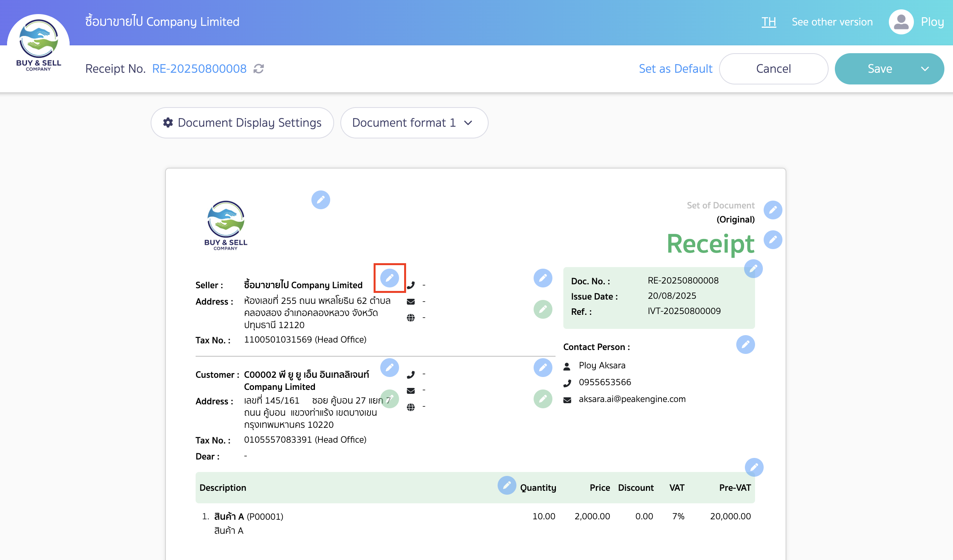Image resolution: width=953 pixels, height=560 pixels.
Task: Click the refresh icon beside receipt number
Action: [x=259, y=69]
